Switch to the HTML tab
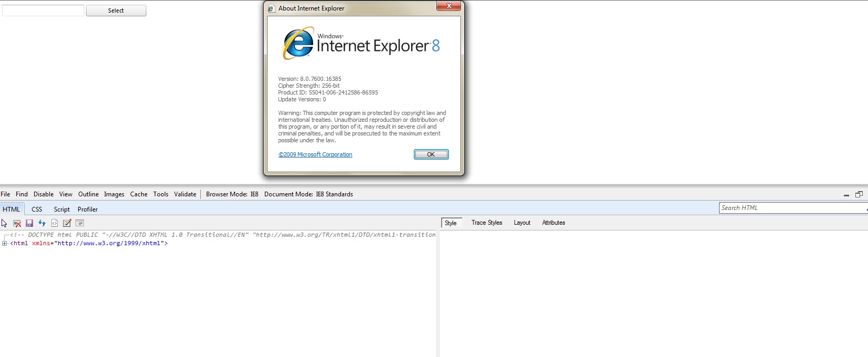Viewport: 868px width, 357px height. point(12,209)
